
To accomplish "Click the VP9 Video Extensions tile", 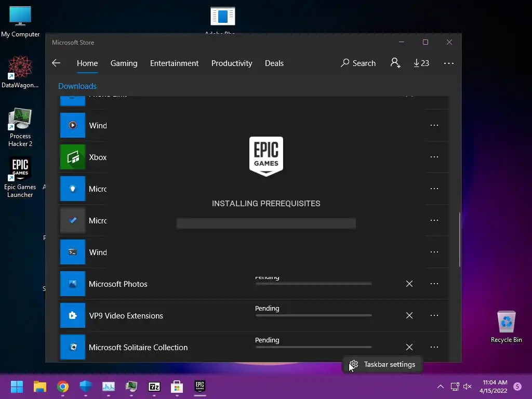I will click(73, 315).
